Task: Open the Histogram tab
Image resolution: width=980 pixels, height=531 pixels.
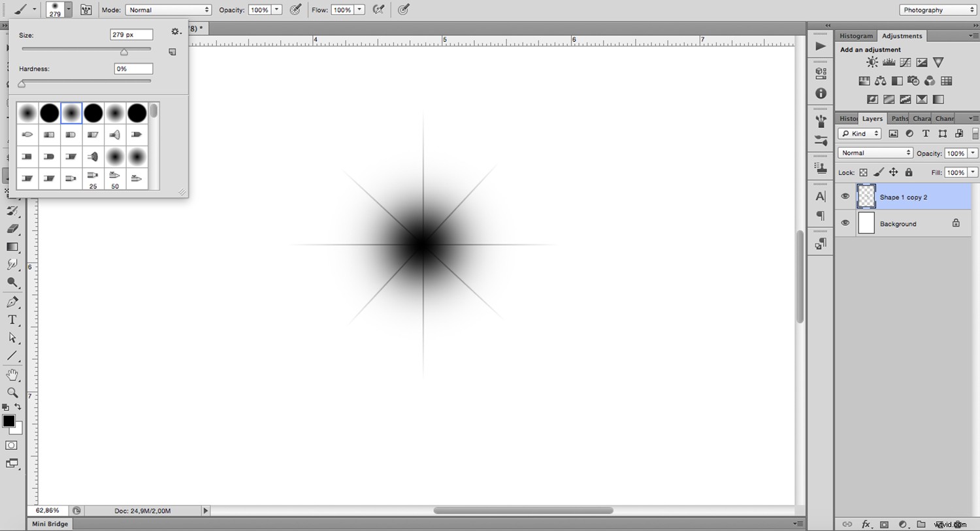Action: coord(856,35)
